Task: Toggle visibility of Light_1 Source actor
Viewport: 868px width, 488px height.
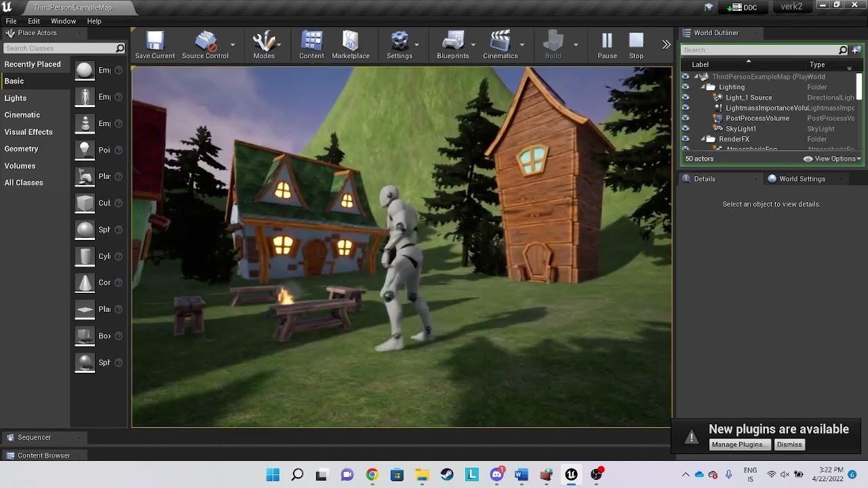Action: 686,98
